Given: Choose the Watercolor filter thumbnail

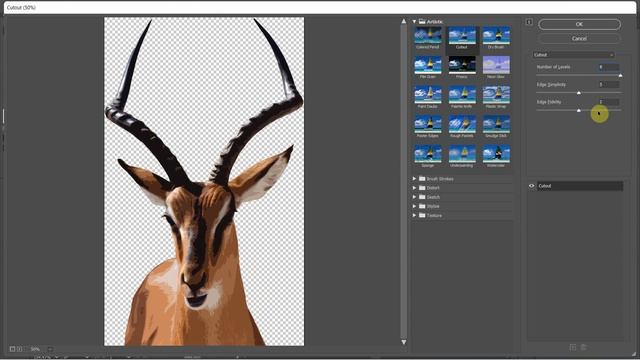Looking at the screenshot, I should (x=496, y=154).
